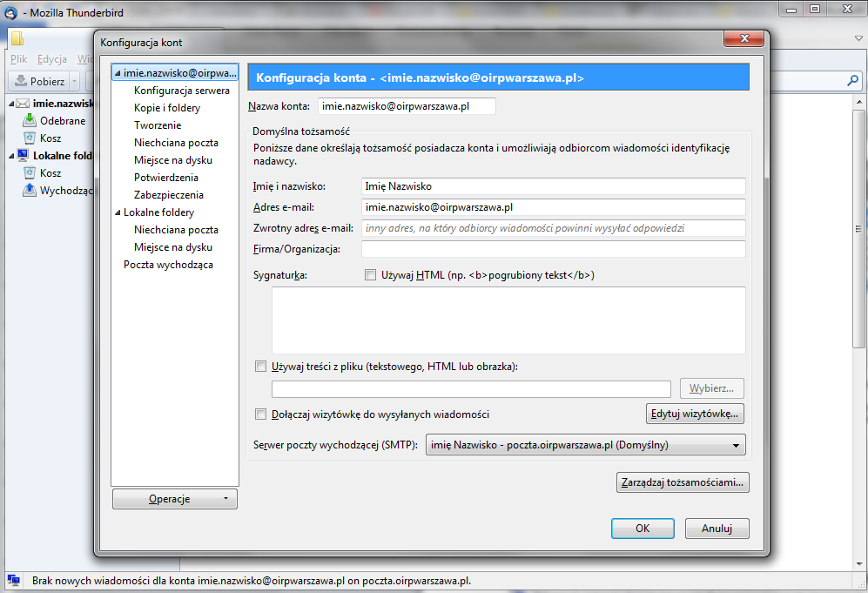This screenshot has width=868, height=593.
Task: Collapse Lokalne foldery node in dialog tree
Action: point(118,212)
